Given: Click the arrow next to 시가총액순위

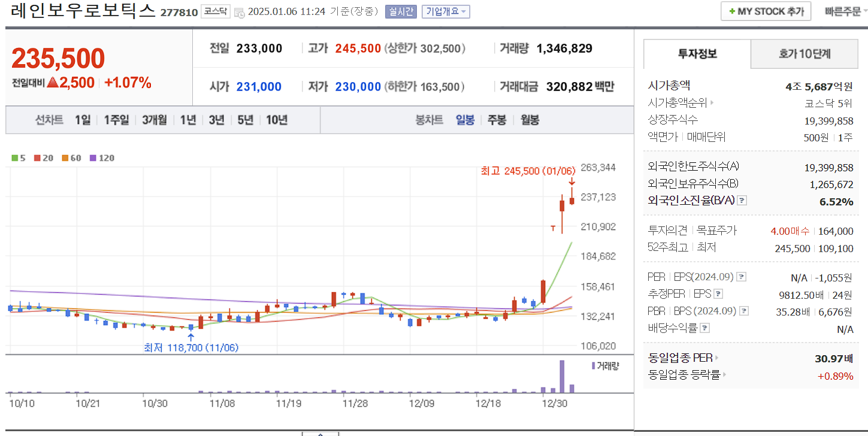Looking at the screenshot, I should pyautogui.click(x=712, y=103).
